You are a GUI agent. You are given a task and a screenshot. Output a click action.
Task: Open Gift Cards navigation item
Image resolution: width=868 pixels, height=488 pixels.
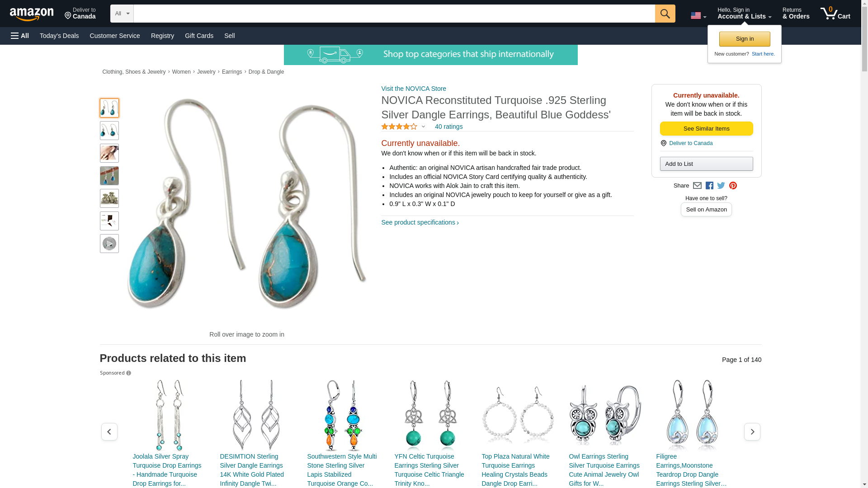[199, 36]
